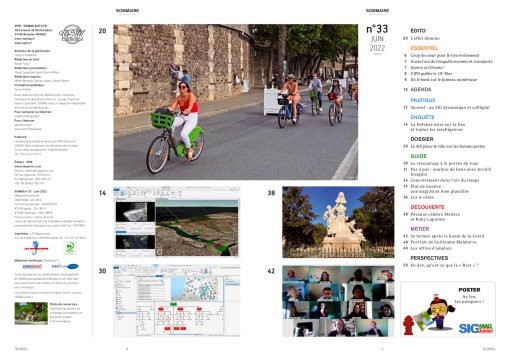
Task: Click the SIGMAG footer at bottom left
Action: click(21, 349)
